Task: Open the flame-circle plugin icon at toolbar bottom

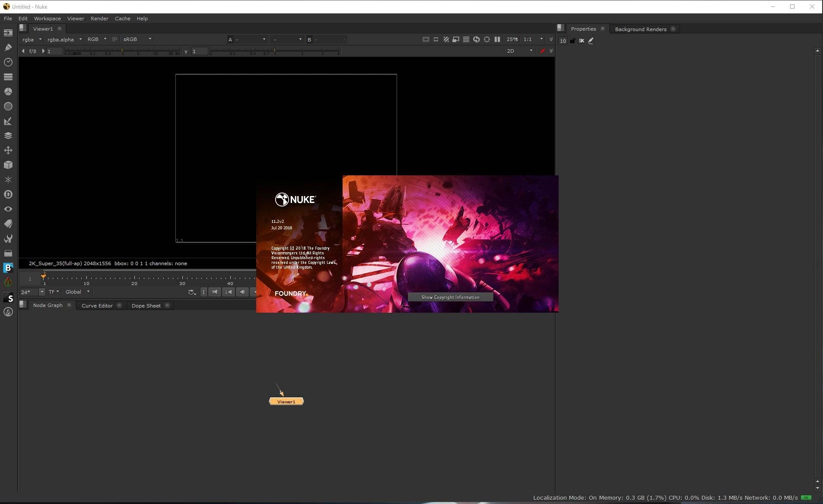Action: pos(8,312)
